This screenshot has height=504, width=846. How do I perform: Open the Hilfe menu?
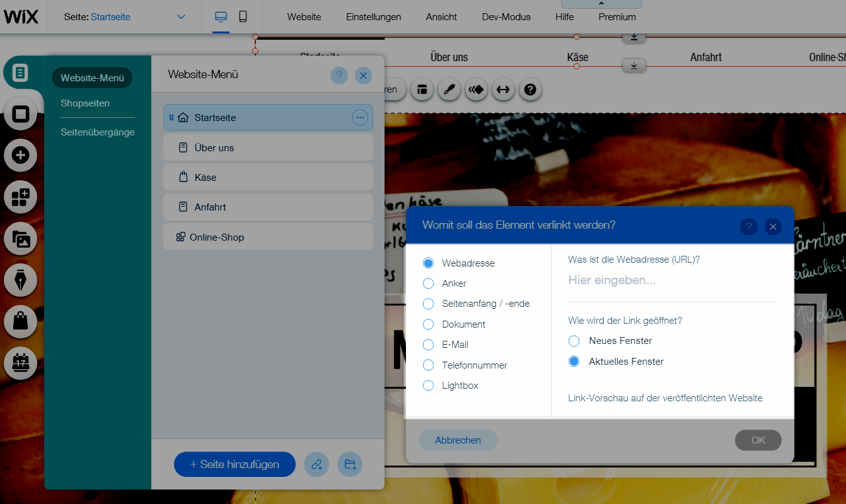pos(565,17)
